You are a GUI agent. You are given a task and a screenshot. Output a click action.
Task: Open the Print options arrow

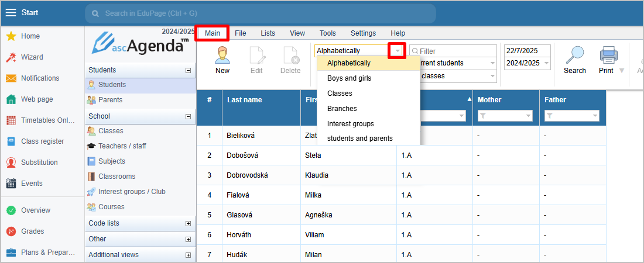pyautogui.click(x=621, y=71)
